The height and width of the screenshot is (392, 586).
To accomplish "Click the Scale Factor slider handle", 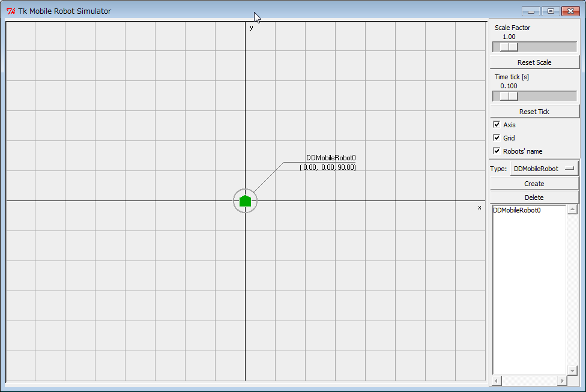I will click(509, 47).
